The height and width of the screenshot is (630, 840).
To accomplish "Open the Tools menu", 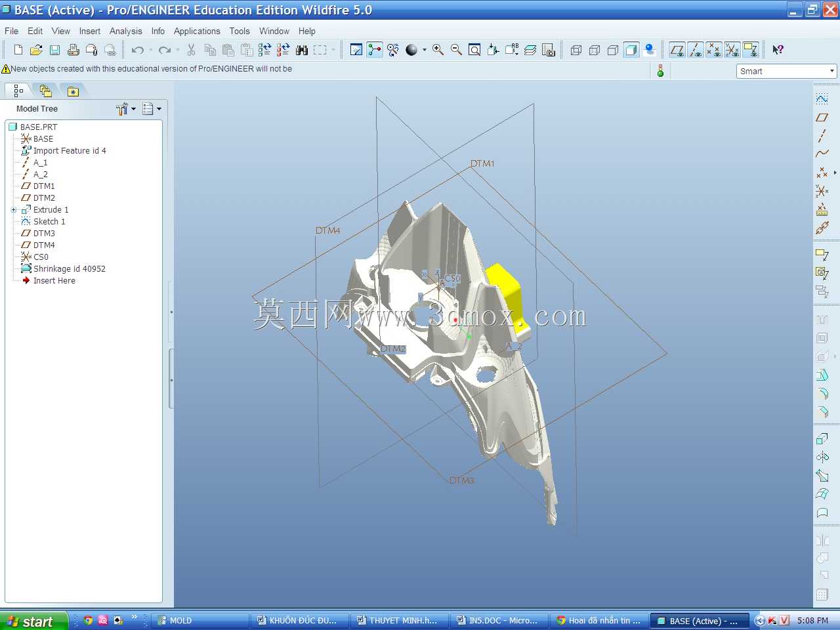I will 240,31.
